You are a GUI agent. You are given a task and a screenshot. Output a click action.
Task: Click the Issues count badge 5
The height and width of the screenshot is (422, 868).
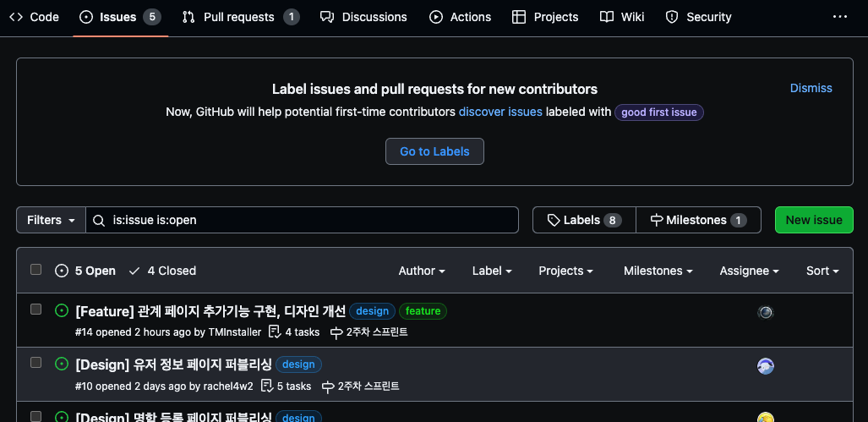coord(151,17)
